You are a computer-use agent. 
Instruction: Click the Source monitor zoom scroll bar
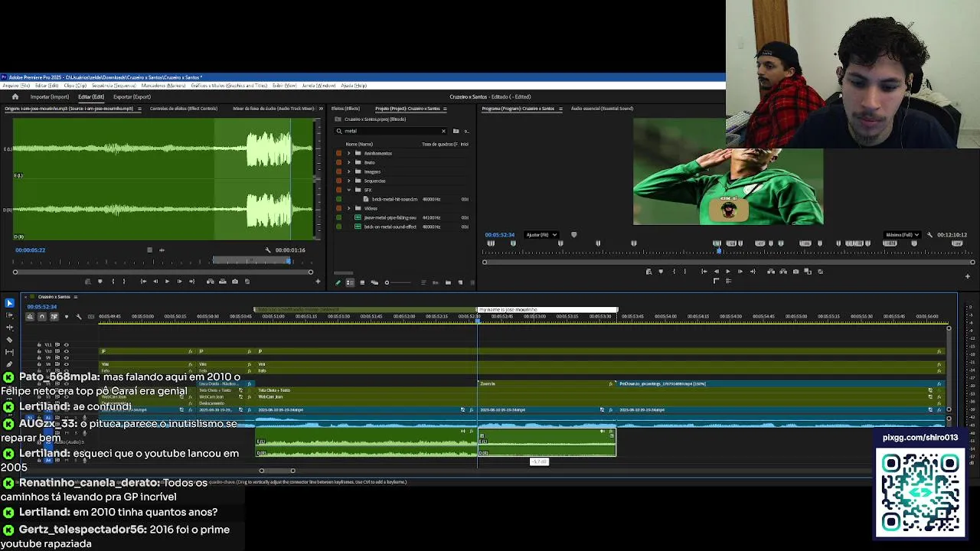(162, 272)
